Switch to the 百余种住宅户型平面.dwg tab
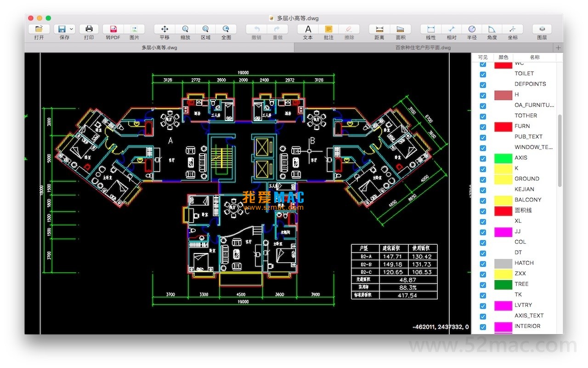 423,47
